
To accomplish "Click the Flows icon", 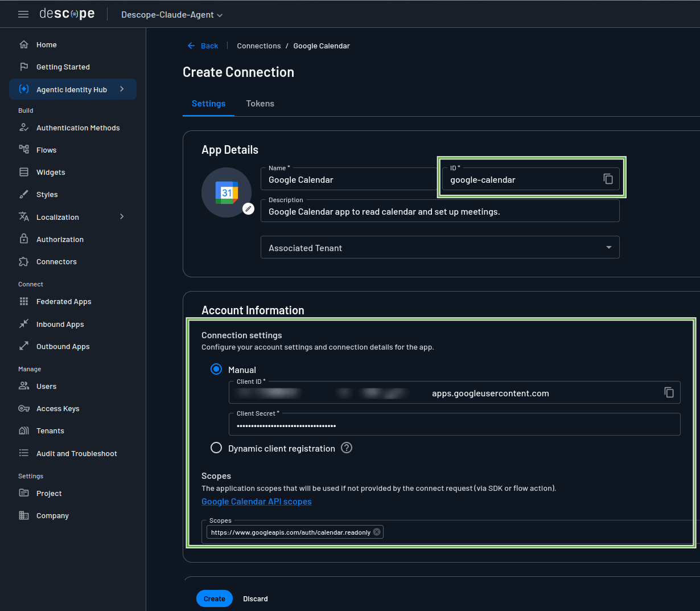I will [24, 150].
